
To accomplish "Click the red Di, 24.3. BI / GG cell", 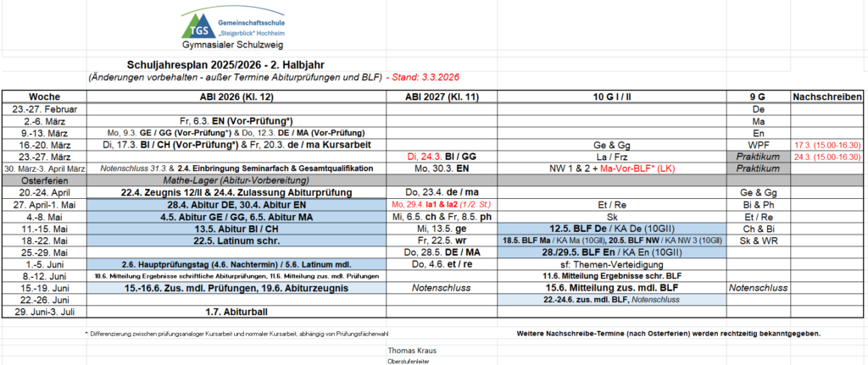I will click(x=439, y=157).
